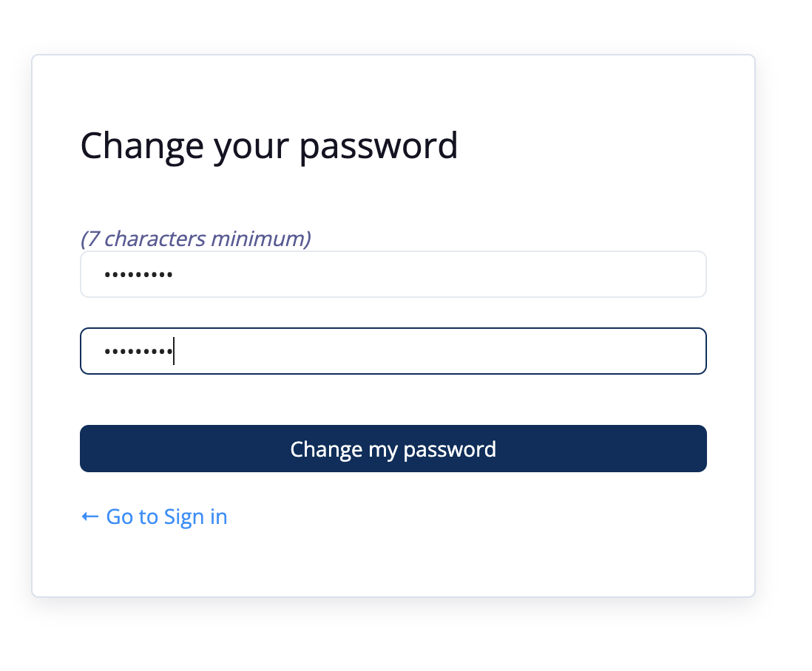Submit with the Change my password button
The width and height of the screenshot is (812, 671).
[x=393, y=449]
